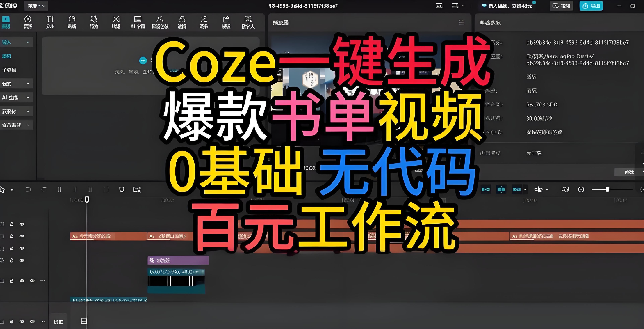Switch to the audio tab with music-note icon

(28, 22)
